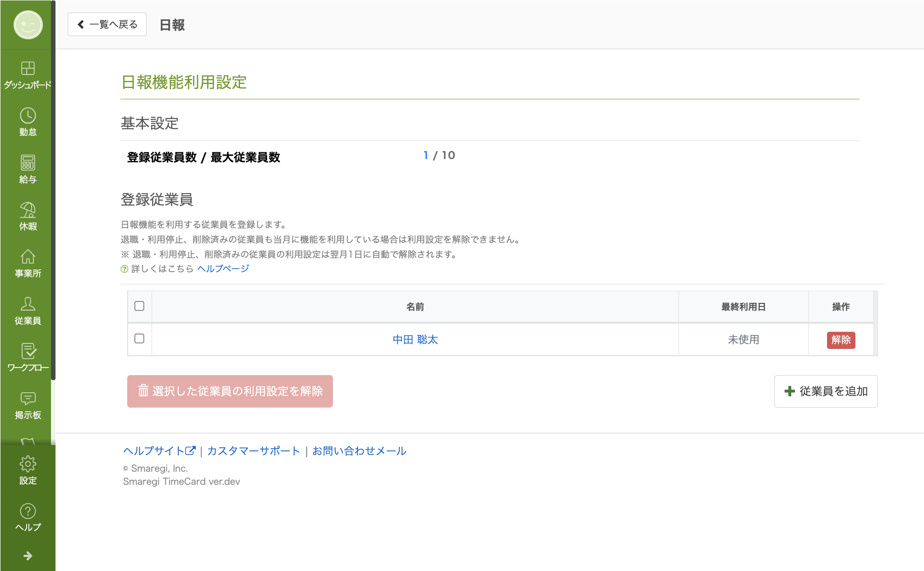Image resolution: width=924 pixels, height=571 pixels.
Task: Click the 日報機能利用設定 heading
Action: [x=184, y=83]
